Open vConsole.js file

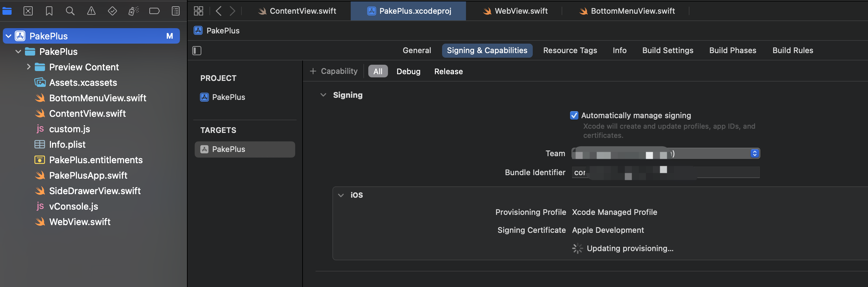[x=73, y=206]
